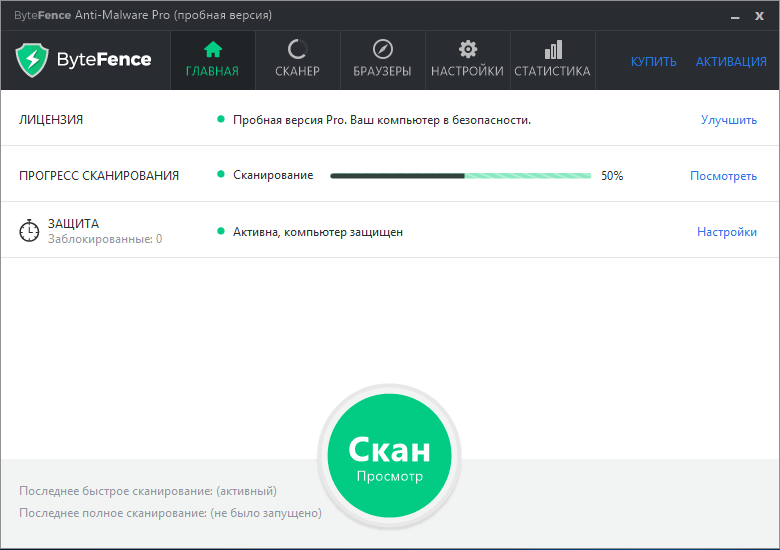Close the ByteFence window
This screenshot has width=780, height=550.
tap(759, 16)
